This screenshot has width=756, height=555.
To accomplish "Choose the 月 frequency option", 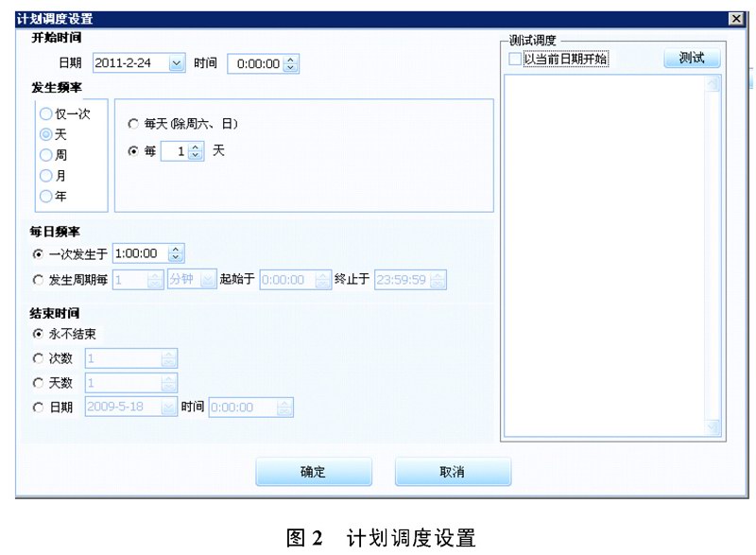I will click(x=45, y=176).
